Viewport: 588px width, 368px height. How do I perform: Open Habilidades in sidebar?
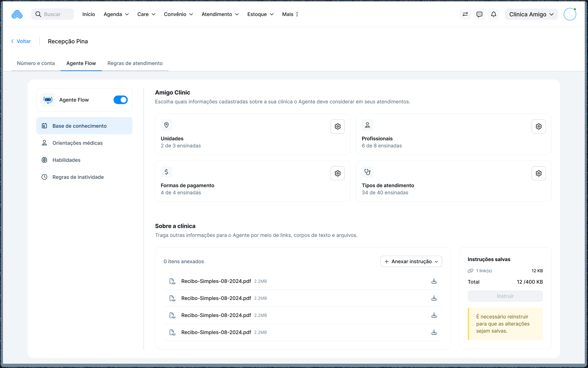pos(84,160)
